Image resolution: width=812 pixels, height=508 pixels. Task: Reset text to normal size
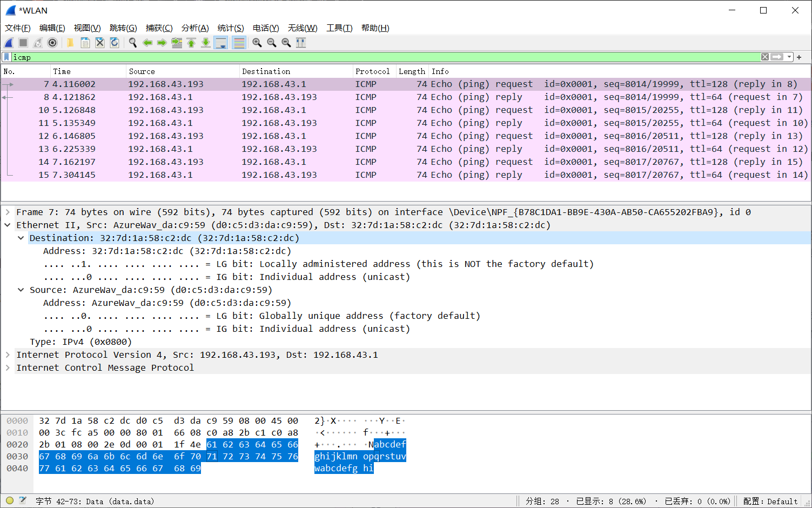pyautogui.click(x=286, y=43)
